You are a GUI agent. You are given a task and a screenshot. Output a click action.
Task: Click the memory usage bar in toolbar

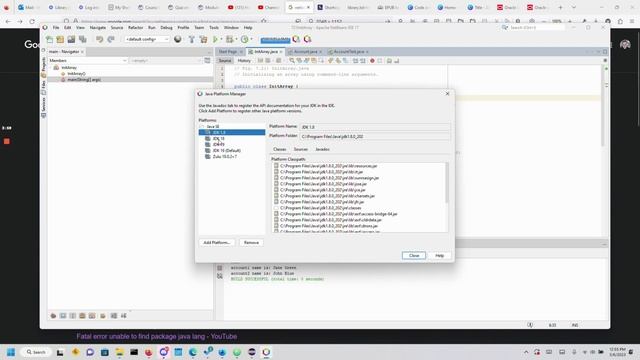[275, 40]
